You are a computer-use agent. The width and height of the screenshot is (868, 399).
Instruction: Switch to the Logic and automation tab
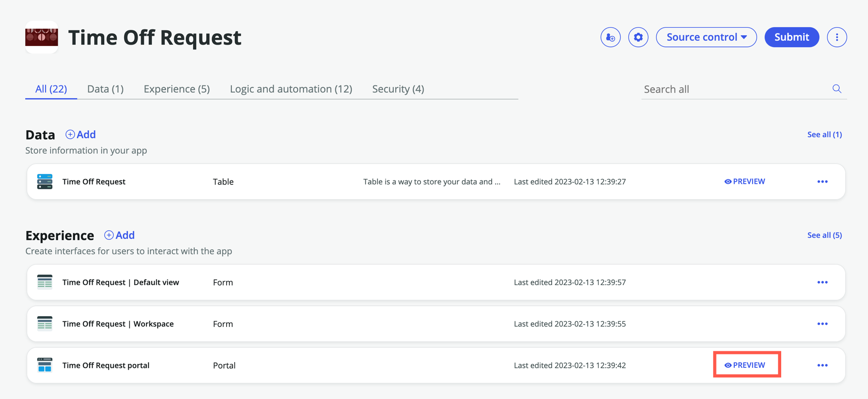[x=291, y=89]
